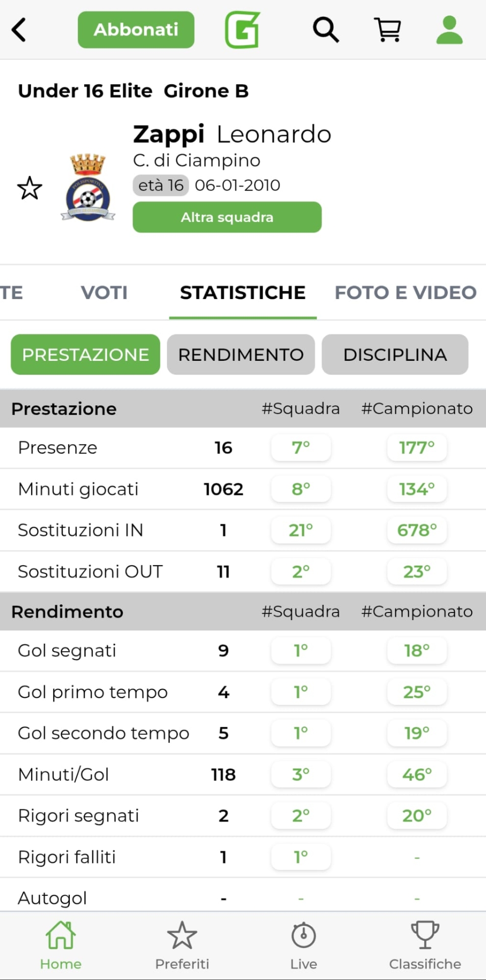This screenshot has width=486, height=980.
Task: Select the DISCIPLINA filter
Action: tap(395, 355)
